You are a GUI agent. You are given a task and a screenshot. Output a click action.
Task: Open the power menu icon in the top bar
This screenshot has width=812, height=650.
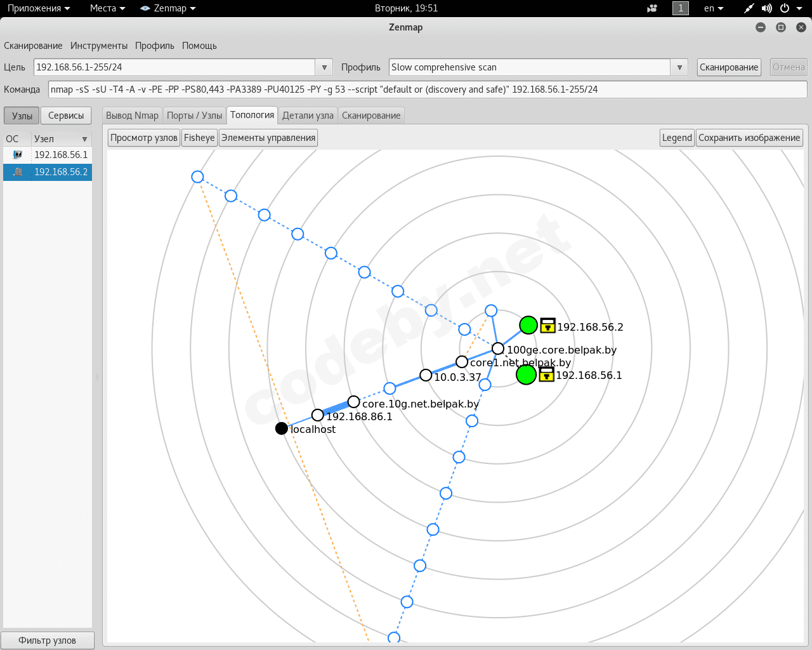click(785, 8)
